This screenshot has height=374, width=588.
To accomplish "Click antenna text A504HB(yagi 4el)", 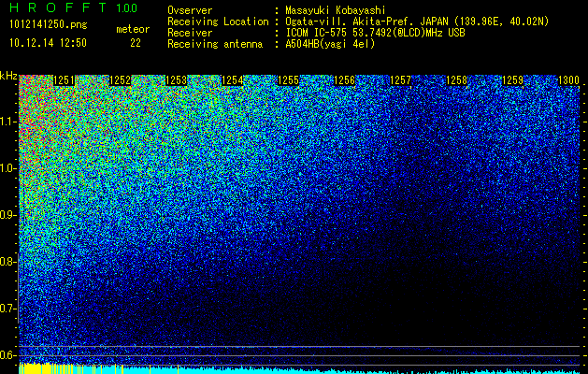I will [x=330, y=44].
